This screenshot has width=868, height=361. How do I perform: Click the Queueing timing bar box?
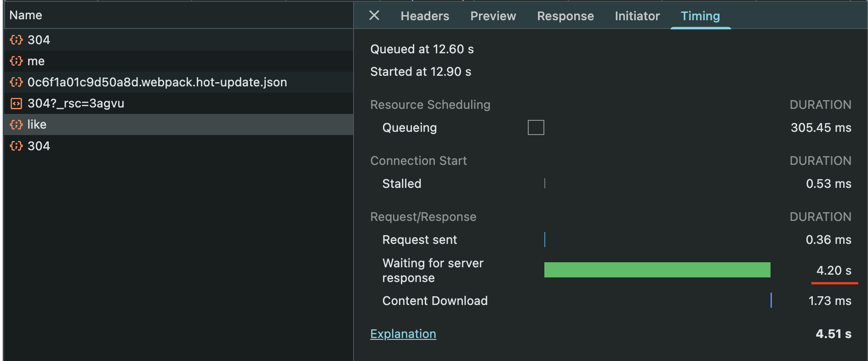tap(536, 127)
